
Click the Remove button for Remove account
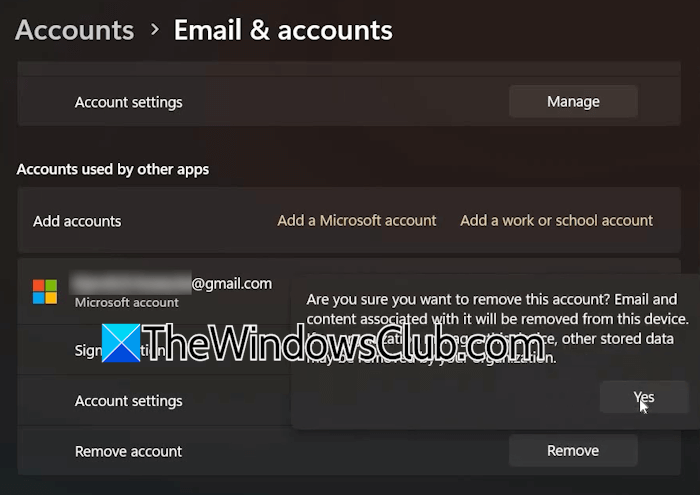(573, 451)
